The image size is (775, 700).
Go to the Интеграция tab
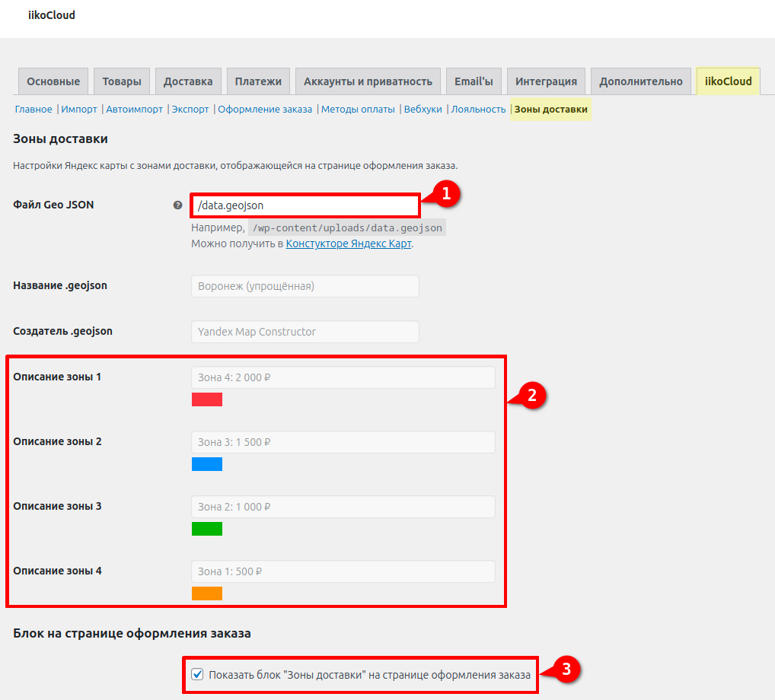[546, 81]
